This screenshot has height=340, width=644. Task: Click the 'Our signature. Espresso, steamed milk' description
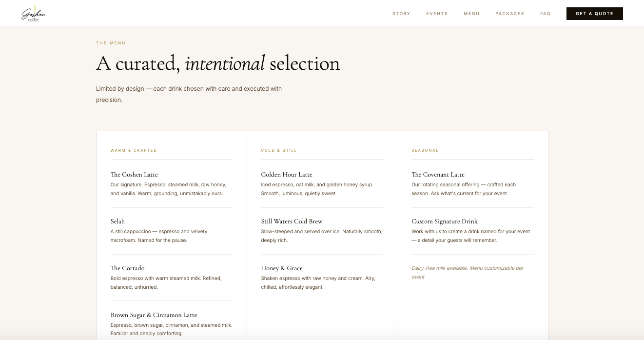(168, 189)
